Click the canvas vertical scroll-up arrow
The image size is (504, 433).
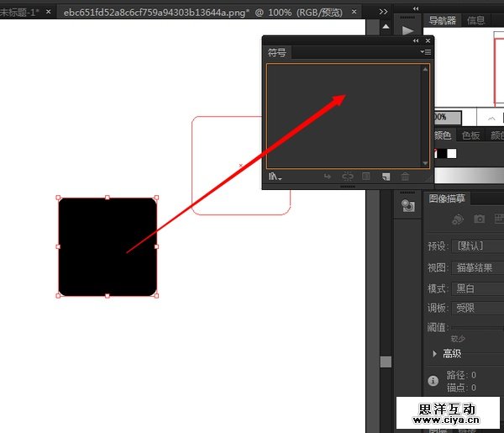(x=386, y=27)
